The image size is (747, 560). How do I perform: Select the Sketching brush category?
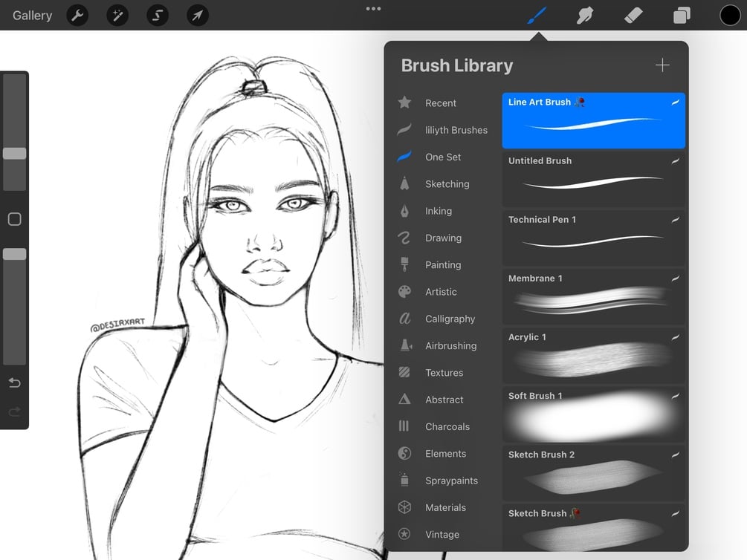(446, 183)
